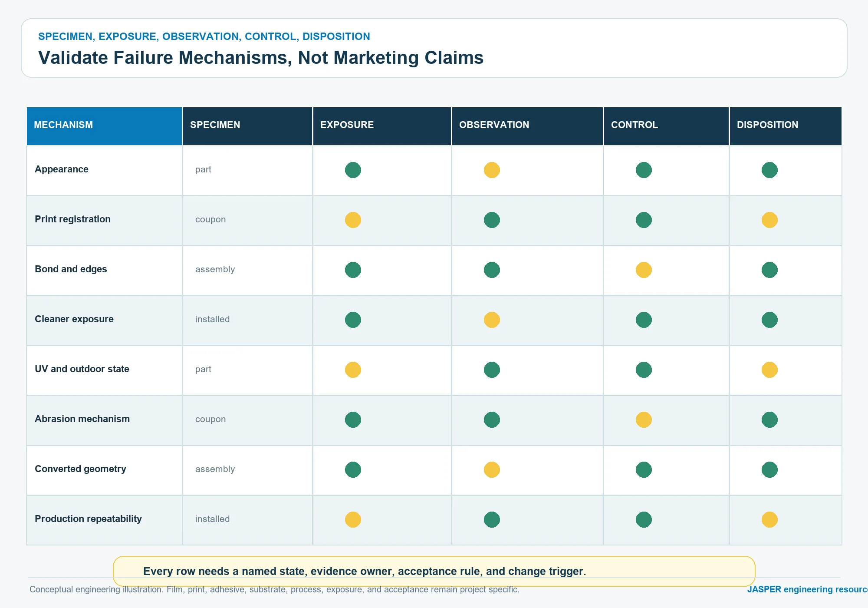Select the Production repeatability row label
The image size is (868, 608).
[88, 519]
